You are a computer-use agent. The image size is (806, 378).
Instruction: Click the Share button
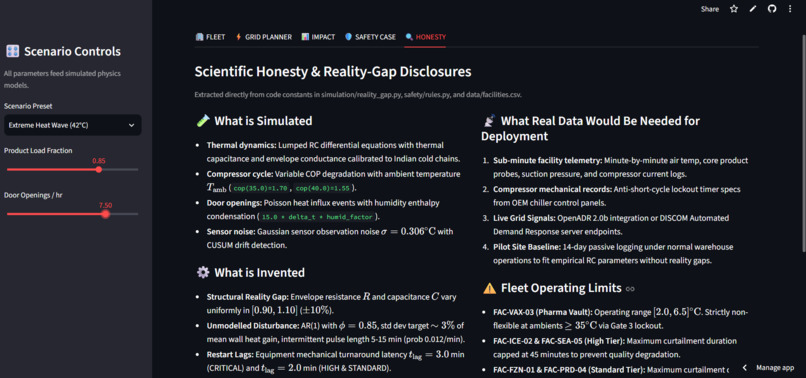710,9
